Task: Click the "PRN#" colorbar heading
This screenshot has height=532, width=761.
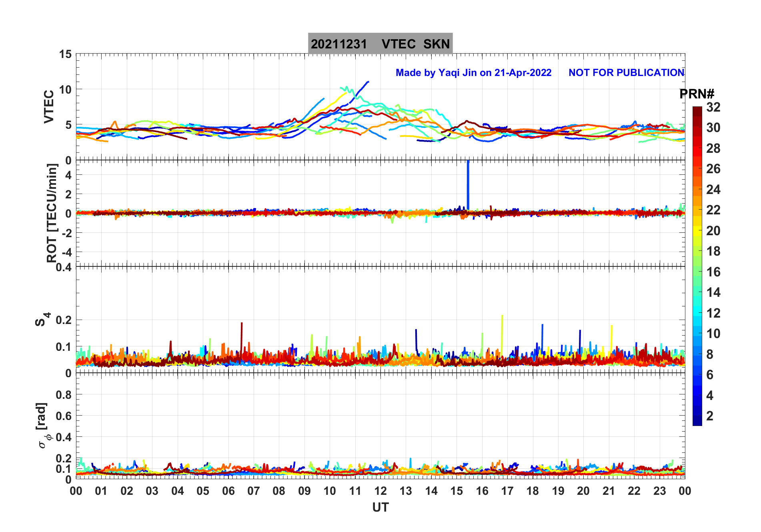Action: point(697,94)
